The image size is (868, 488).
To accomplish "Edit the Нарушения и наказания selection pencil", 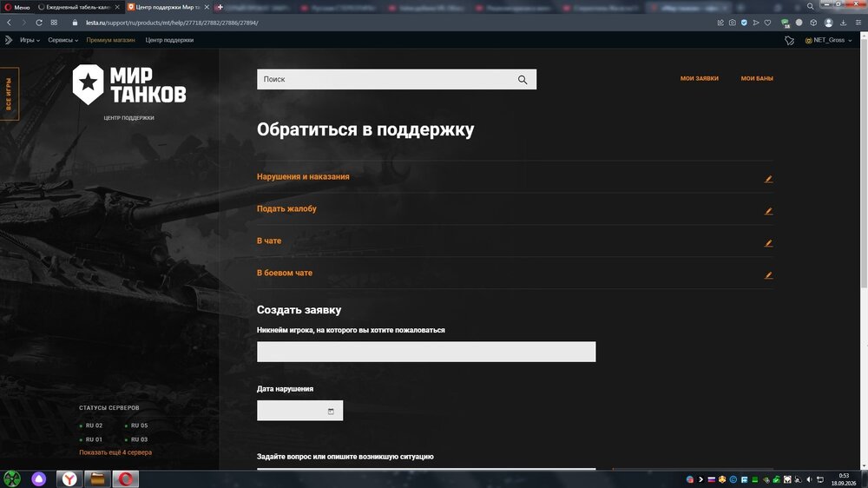I will [768, 179].
